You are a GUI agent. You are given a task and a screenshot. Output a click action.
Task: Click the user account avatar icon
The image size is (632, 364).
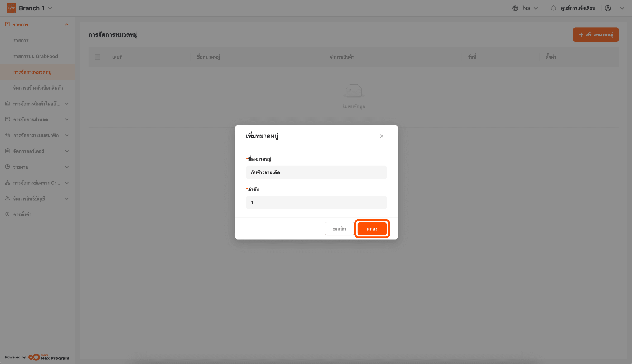pos(608,8)
